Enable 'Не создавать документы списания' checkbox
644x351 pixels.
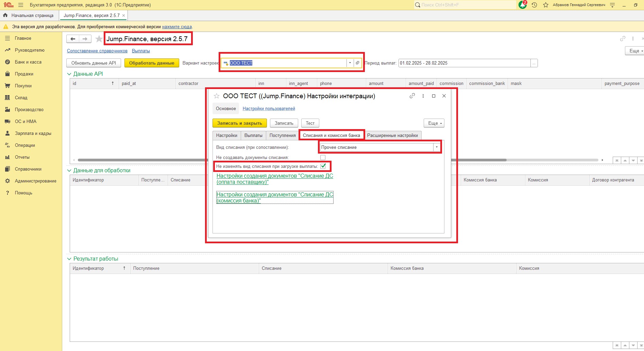click(323, 158)
